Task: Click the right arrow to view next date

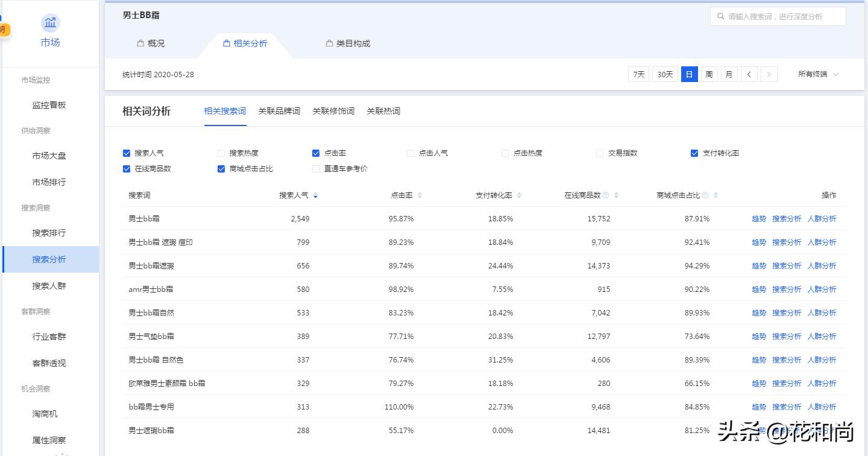Action: (769, 74)
